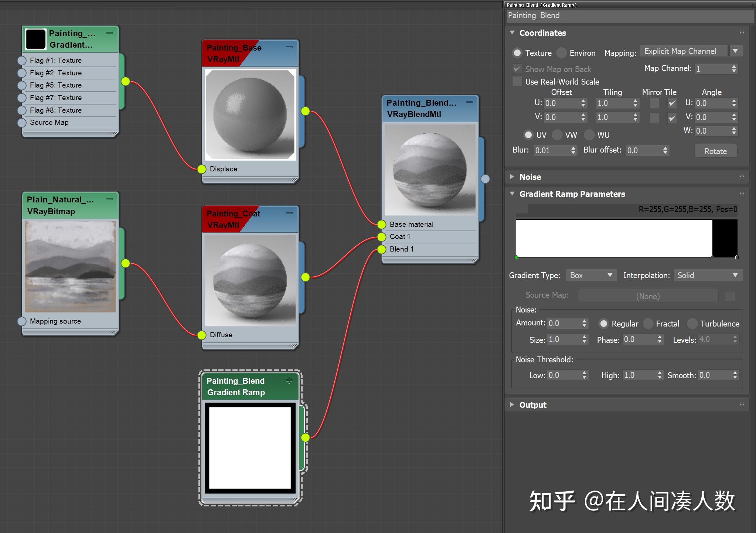Expand the Painting_Blend Gradient Ramp node via plus icon
This screenshot has width=756, height=533.
(290, 381)
